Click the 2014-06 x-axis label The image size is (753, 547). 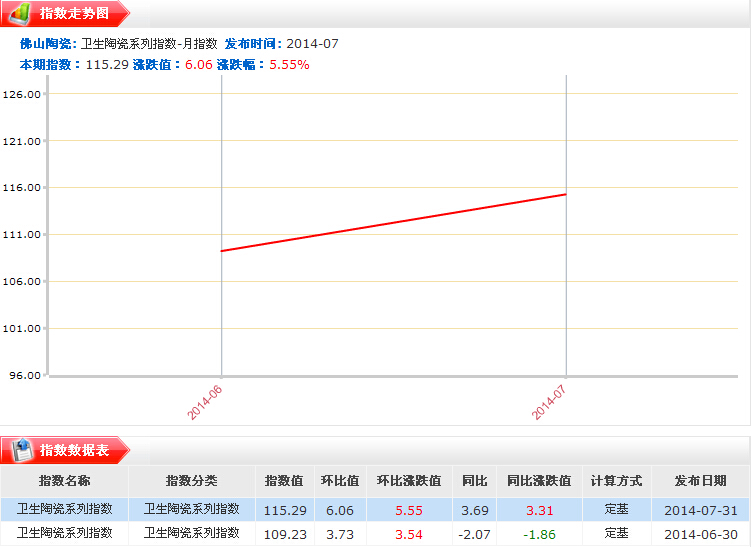204,400
